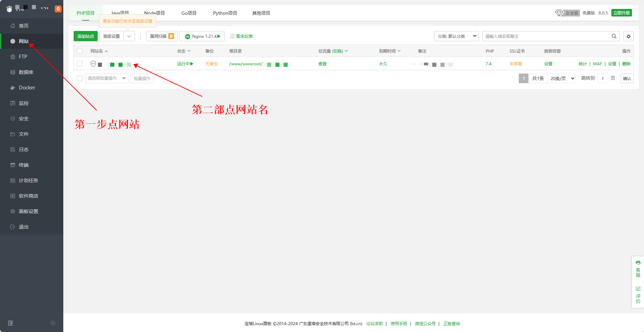Expand the 高级设置 dropdown arrow
This screenshot has height=332, width=644.
[x=129, y=36]
